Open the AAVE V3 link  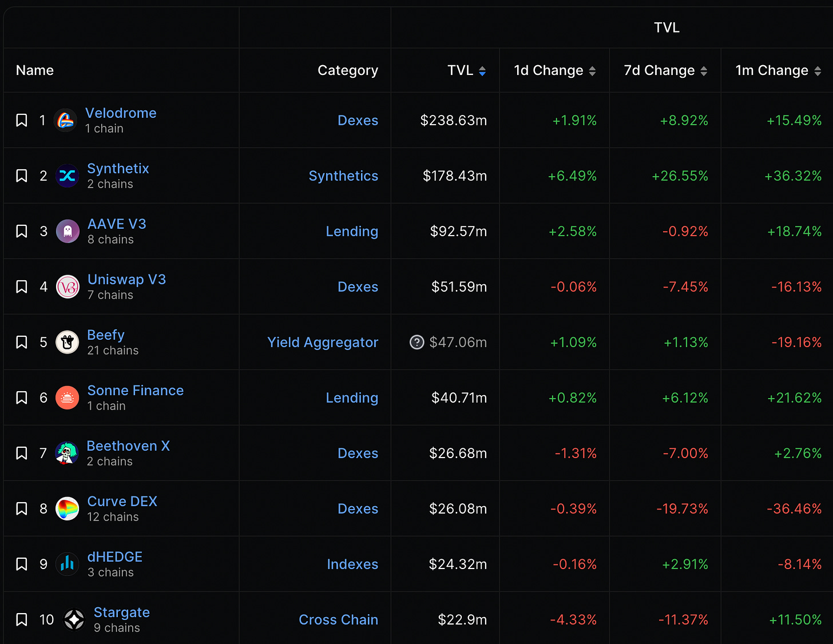click(x=117, y=224)
